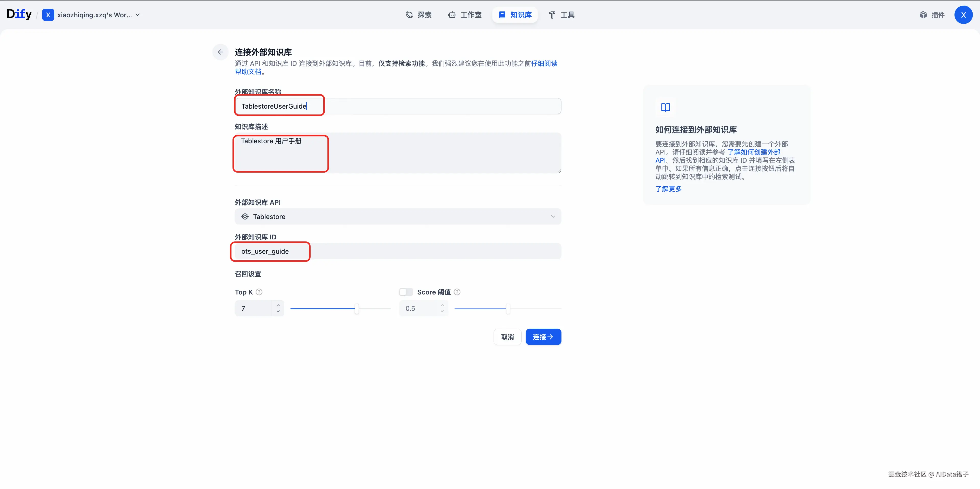
Task: Focus the 外部知识库名称 input field
Action: coord(398,106)
